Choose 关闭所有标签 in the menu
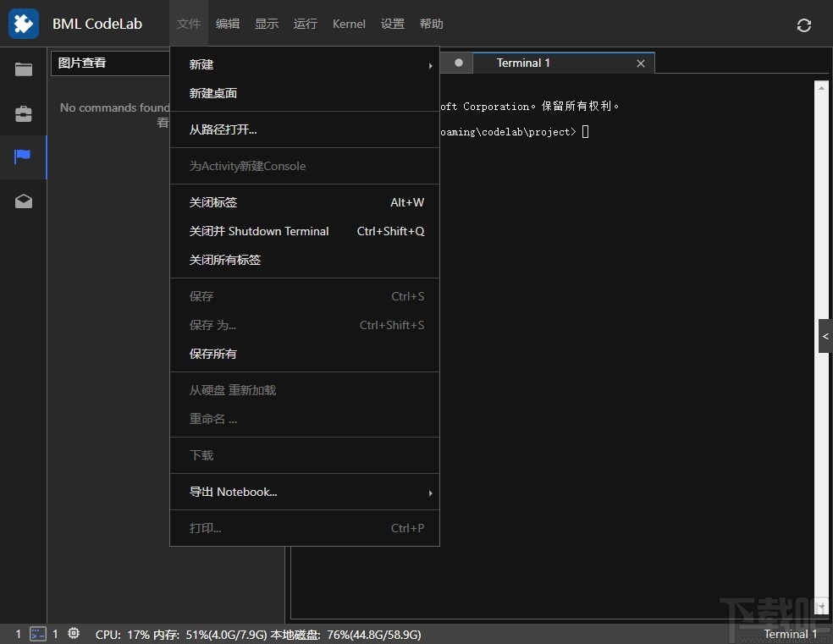Viewport: 833px width, 644px height. [225, 260]
